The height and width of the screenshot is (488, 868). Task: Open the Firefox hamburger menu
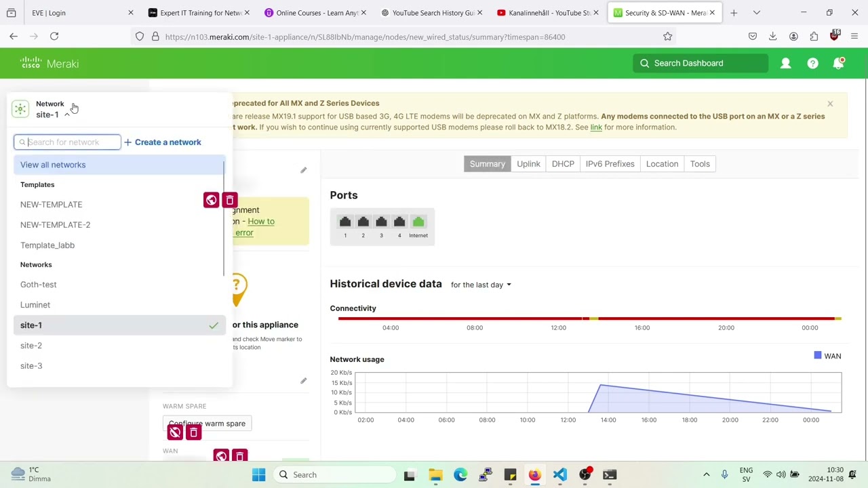[x=854, y=37]
